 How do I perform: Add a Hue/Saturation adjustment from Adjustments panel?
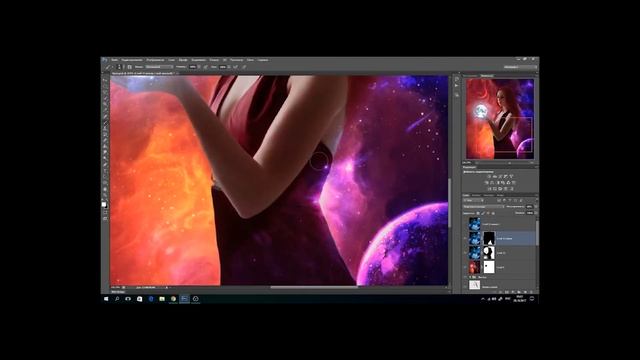point(487,182)
